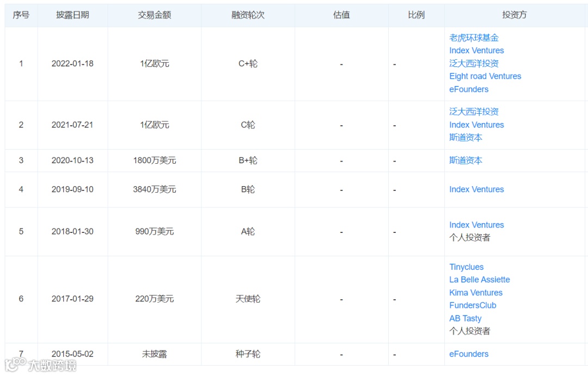
Task: Select date cell 2017-01-29
Action: pos(72,299)
